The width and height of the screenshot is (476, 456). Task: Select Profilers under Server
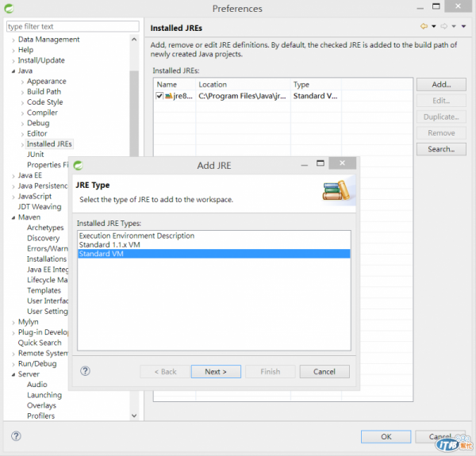(x=41, y=416)
